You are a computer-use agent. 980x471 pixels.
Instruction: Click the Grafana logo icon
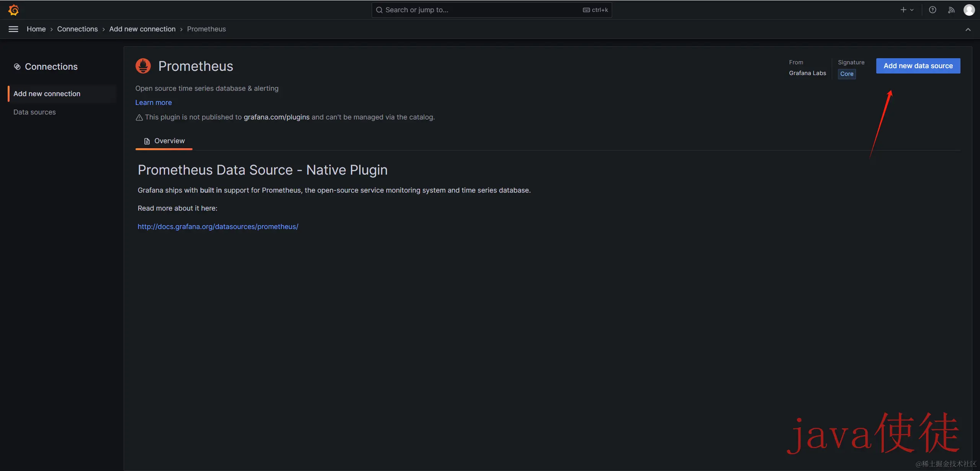click(x=13, y=10)
